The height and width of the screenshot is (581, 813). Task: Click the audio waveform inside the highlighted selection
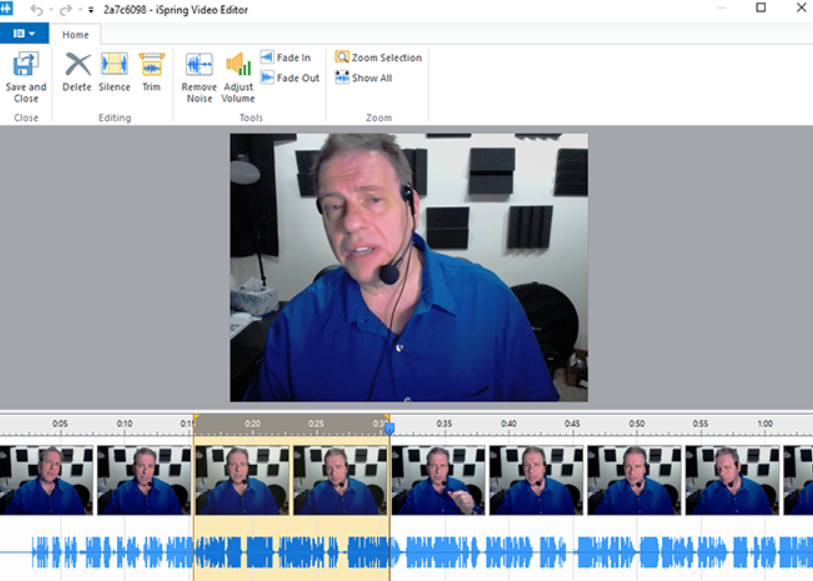tap(291, 552)
